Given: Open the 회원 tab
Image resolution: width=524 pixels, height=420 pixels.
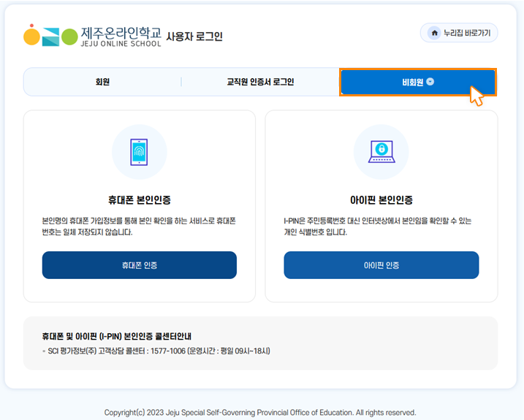Looking at the screenshot, I should pyautogui.click(x=102, y=82).
